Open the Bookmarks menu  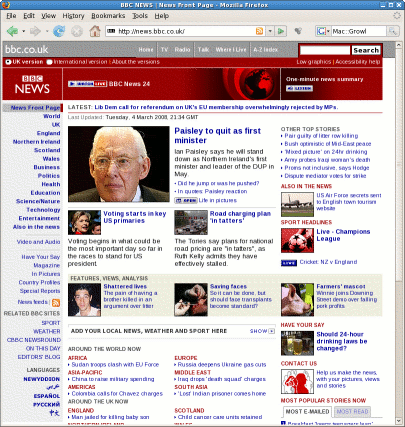[108, 16]
